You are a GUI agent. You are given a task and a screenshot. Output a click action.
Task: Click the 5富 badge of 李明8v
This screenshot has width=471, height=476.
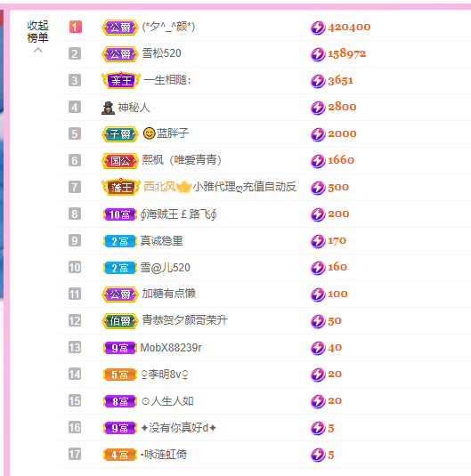click(x=119, y=375)
